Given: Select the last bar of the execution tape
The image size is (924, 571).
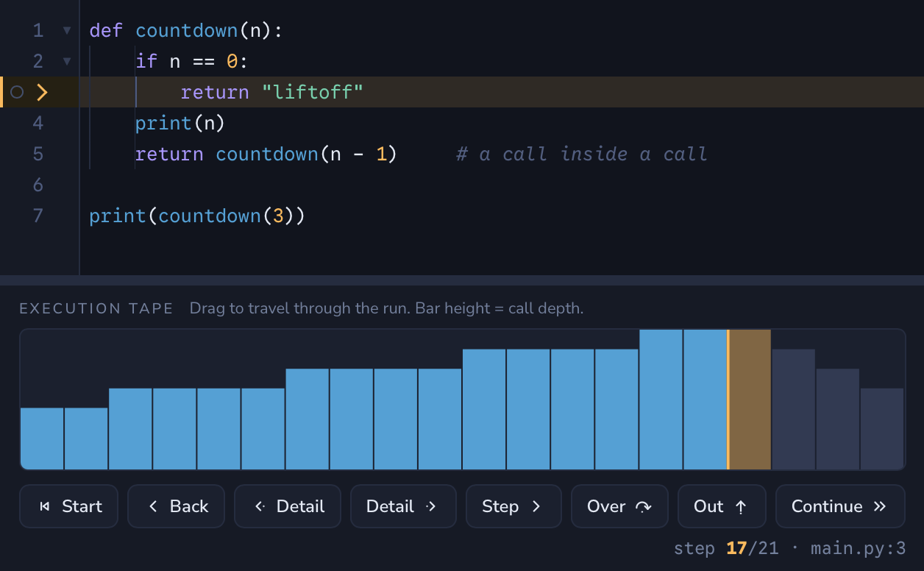Looking at the screenshot, I should [x=882, y=429].
